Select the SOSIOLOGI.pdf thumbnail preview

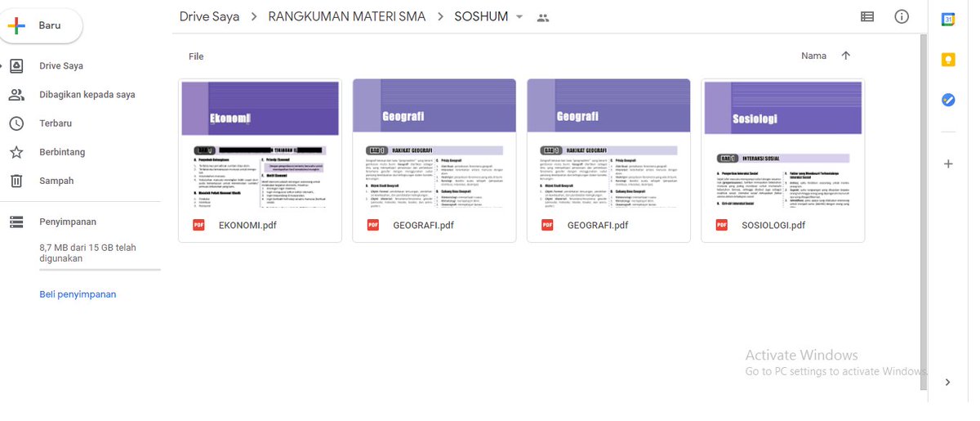[782, 144]
